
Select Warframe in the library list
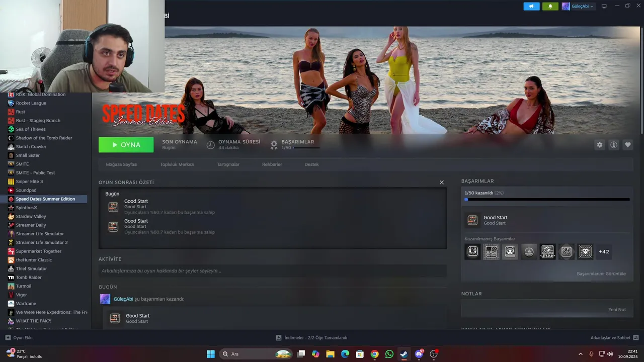(26, 304)
